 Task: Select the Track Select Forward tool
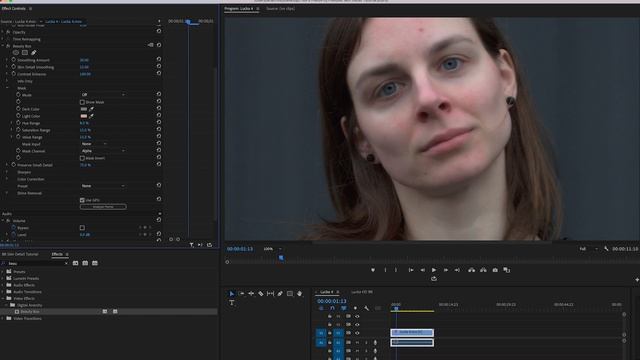pyautogui.click(x=241, y=293)
